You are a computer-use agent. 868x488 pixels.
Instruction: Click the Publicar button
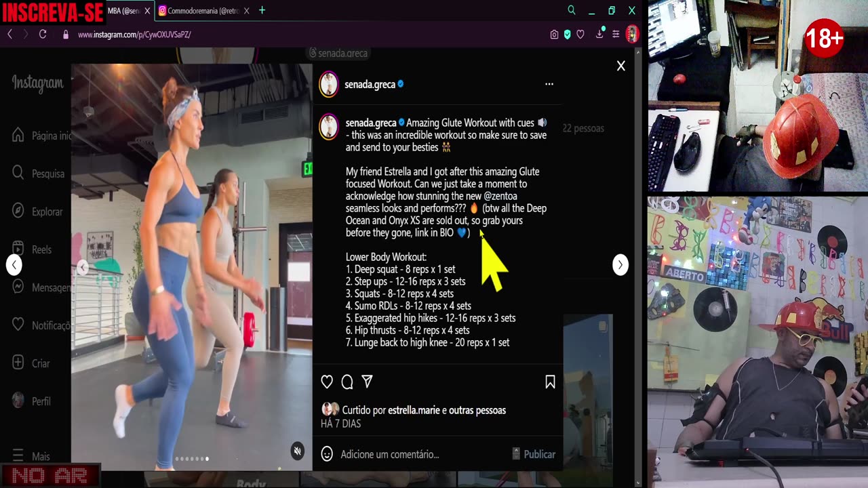539,454
